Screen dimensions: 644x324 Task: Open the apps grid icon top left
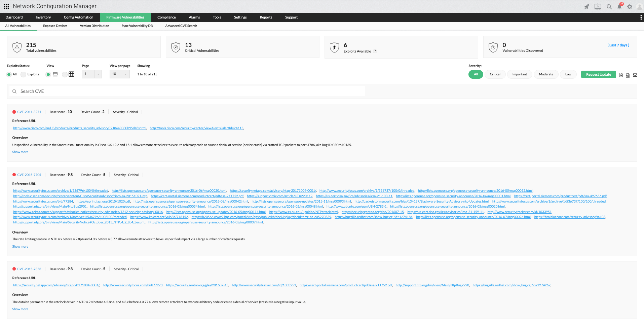click(x=6, y=6)
